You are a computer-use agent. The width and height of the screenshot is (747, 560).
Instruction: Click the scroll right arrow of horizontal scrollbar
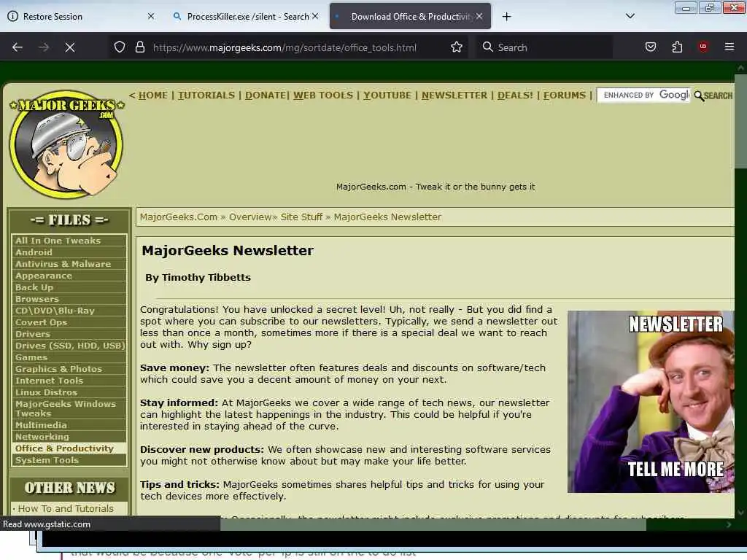point(729,524)
